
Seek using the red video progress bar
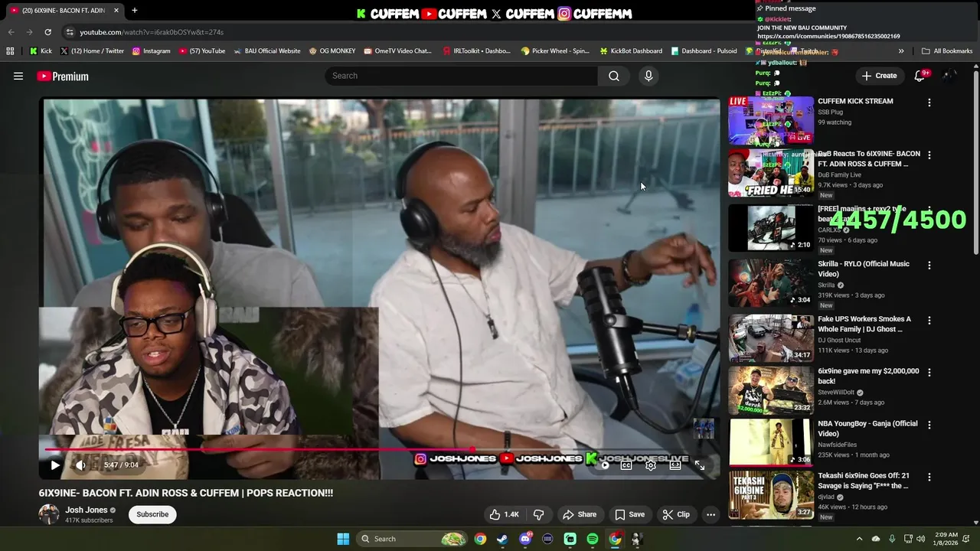click(381, 450)
